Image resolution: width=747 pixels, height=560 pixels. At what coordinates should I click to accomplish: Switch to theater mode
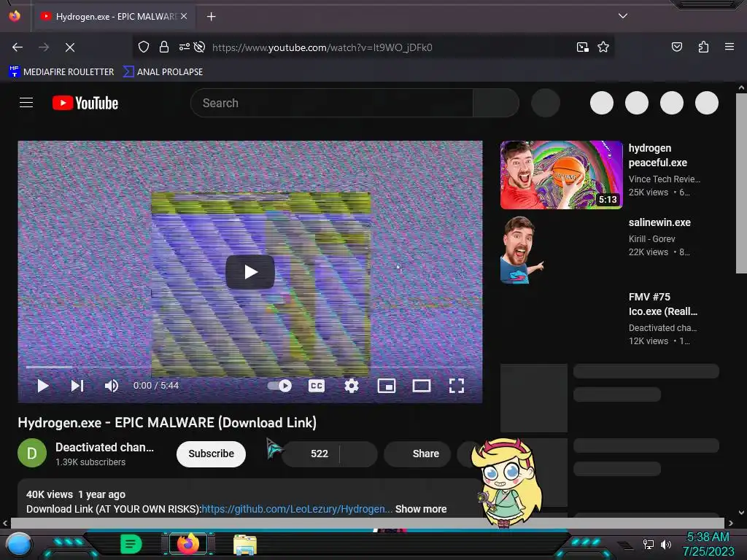click(x=421, y=386)
